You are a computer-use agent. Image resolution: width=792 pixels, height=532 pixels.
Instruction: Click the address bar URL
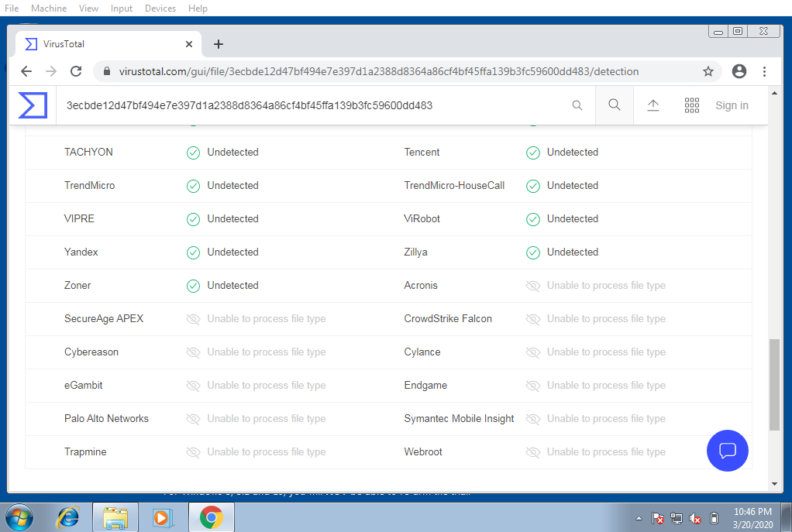point(379,71)
